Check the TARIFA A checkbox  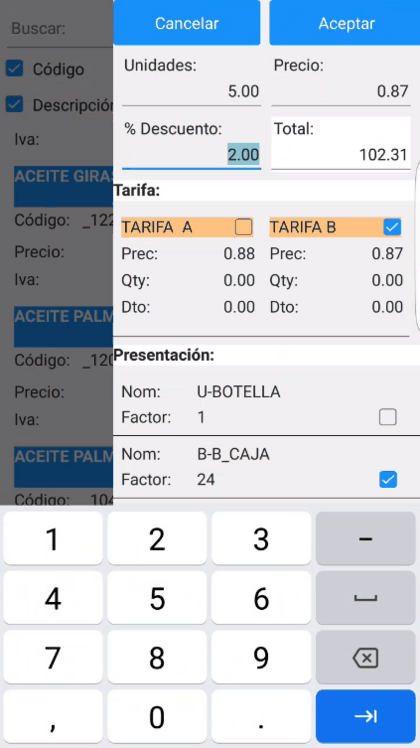coord(243,228)
